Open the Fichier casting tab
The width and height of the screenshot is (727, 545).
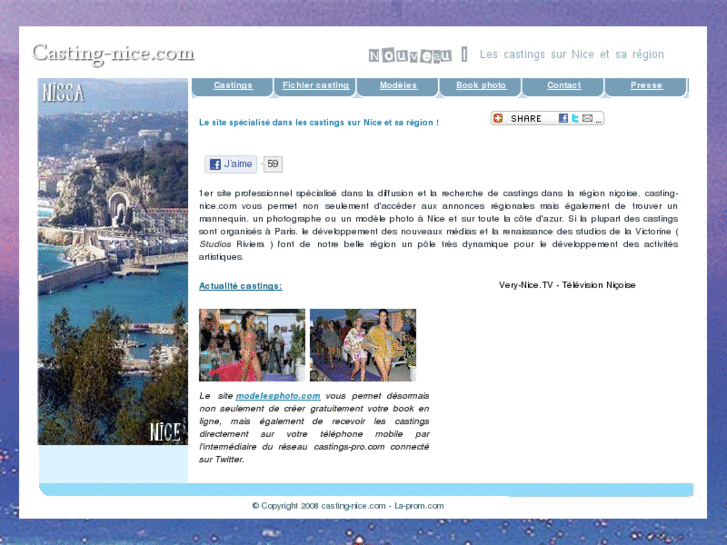tap(315, 86)
